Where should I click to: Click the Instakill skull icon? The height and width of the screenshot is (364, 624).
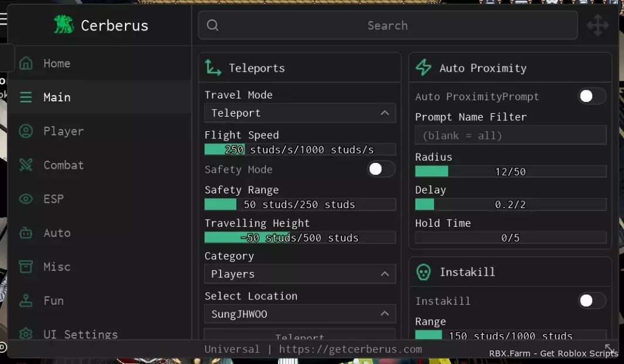click(423, 272)
